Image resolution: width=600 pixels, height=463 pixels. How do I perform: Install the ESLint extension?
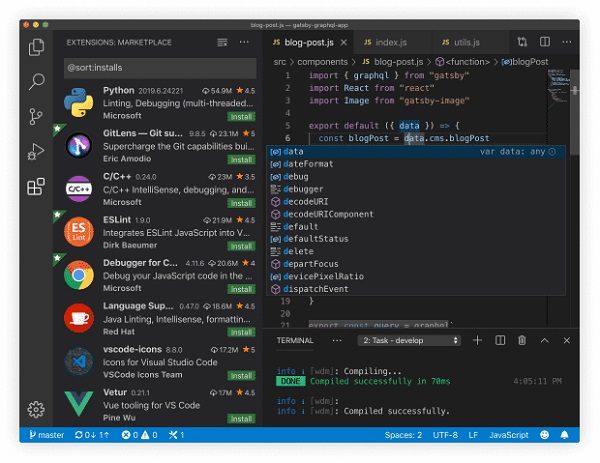[x=240, y=246]
